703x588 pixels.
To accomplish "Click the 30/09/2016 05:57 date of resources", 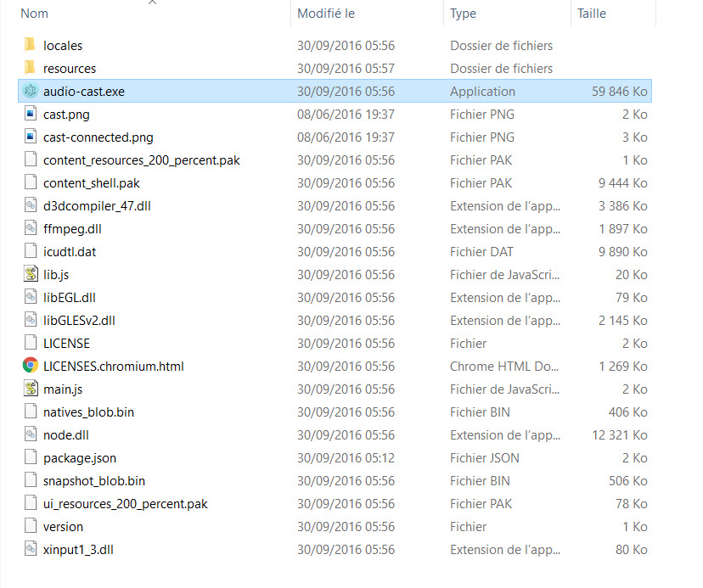I will click(346, 69).
